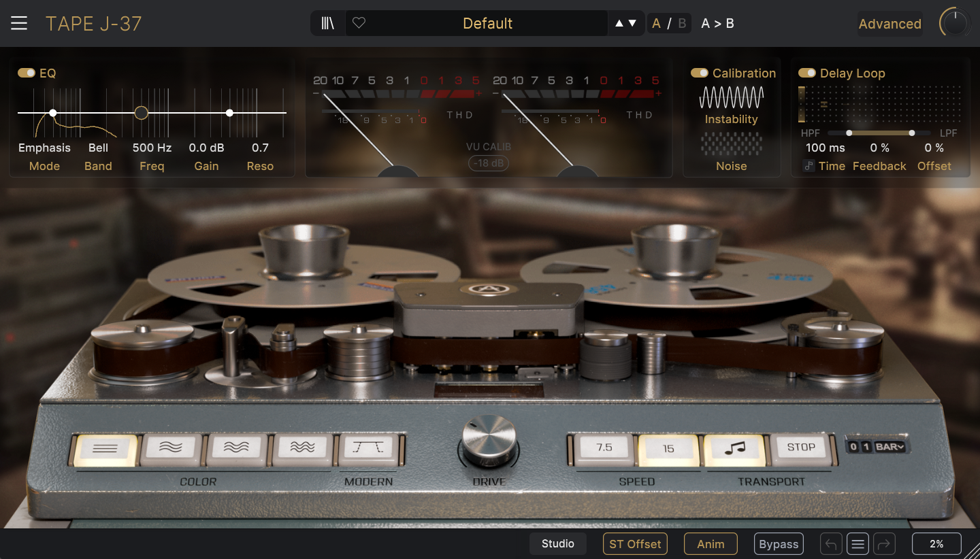Viewport: 980px width, 559px height.
Task: Select the first flat color button
Action: pyautogui.click(x=106, y=448)
